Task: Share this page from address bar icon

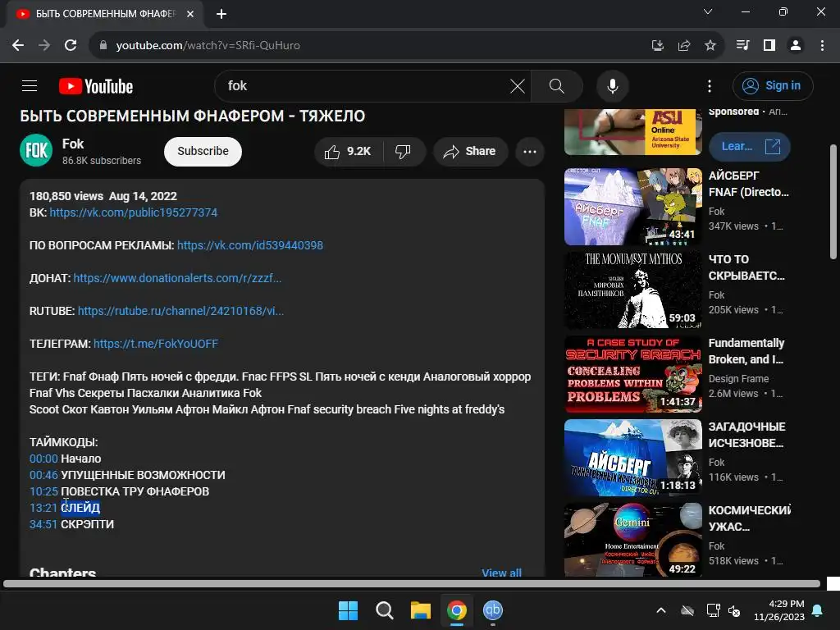Action: click(x=683, y=45)
